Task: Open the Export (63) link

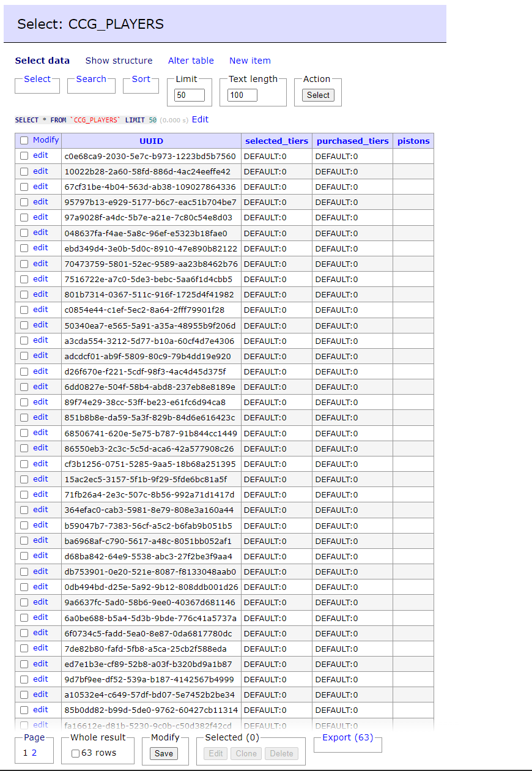Action: pyautogui.click(x=347, y=737)
